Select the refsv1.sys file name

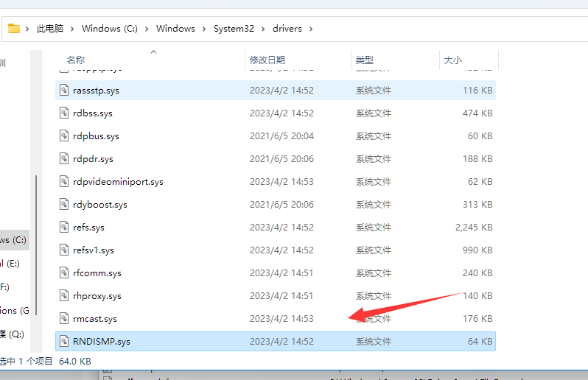tap(94, 250)
